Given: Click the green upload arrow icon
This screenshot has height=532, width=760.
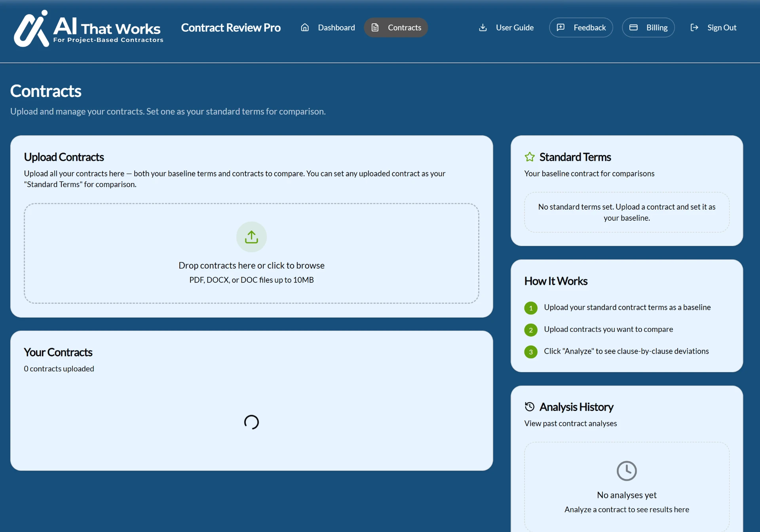Looking at the screenshot, I should click(x=251, y=237).
